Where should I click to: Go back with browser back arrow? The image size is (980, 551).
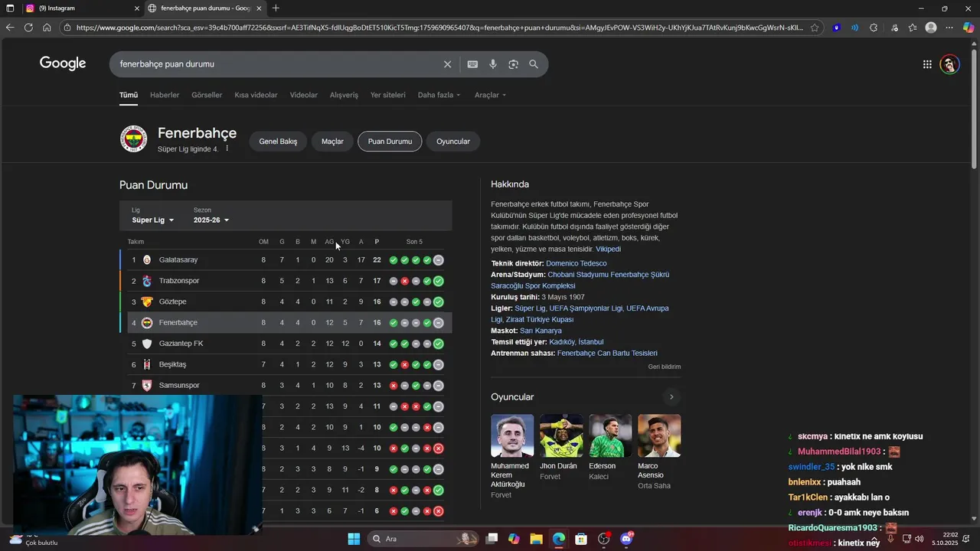(10, 28)
